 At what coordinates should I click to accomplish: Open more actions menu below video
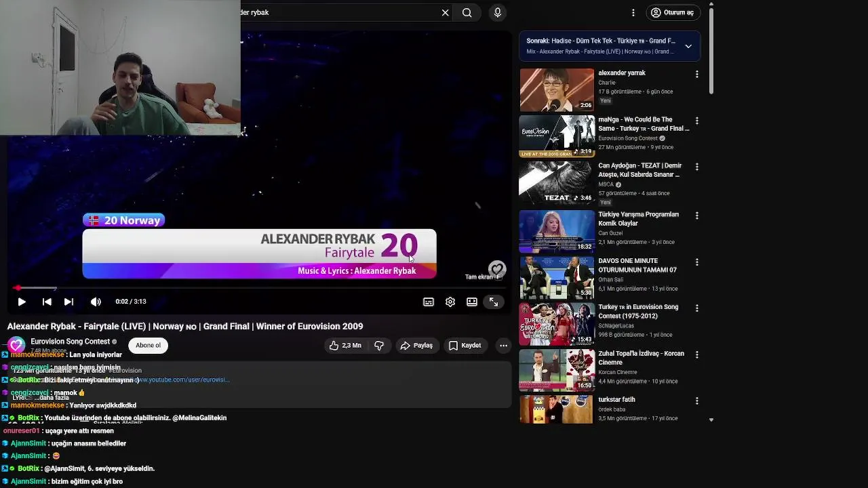tap(503, 345)
